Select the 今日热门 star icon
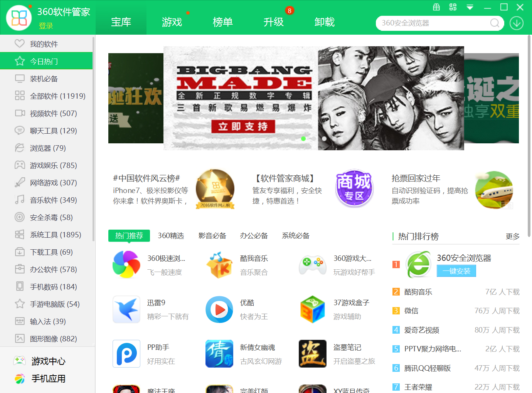The image size is (532, 393). (x=20, y=61)
